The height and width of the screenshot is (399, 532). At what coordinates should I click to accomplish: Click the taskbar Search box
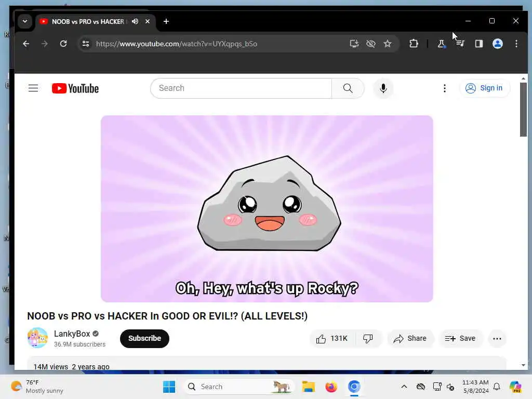(x=239, y=387)
